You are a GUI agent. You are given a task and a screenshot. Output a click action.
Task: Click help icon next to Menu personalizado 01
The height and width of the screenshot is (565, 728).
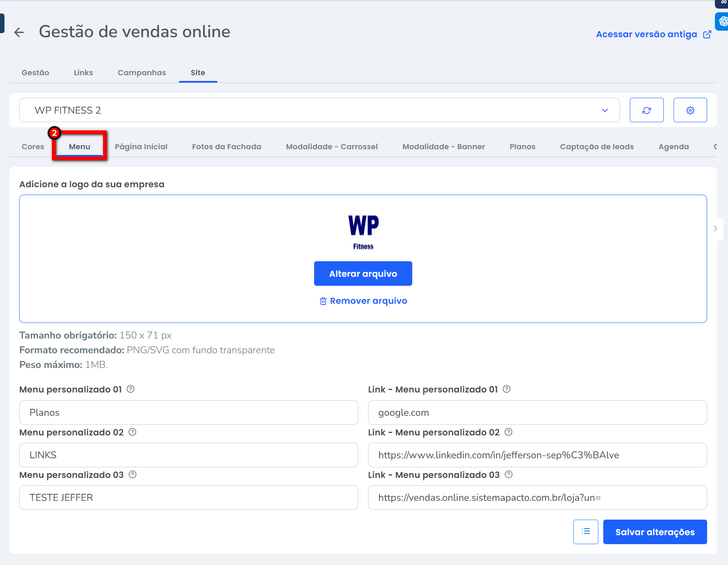(130, 389)
